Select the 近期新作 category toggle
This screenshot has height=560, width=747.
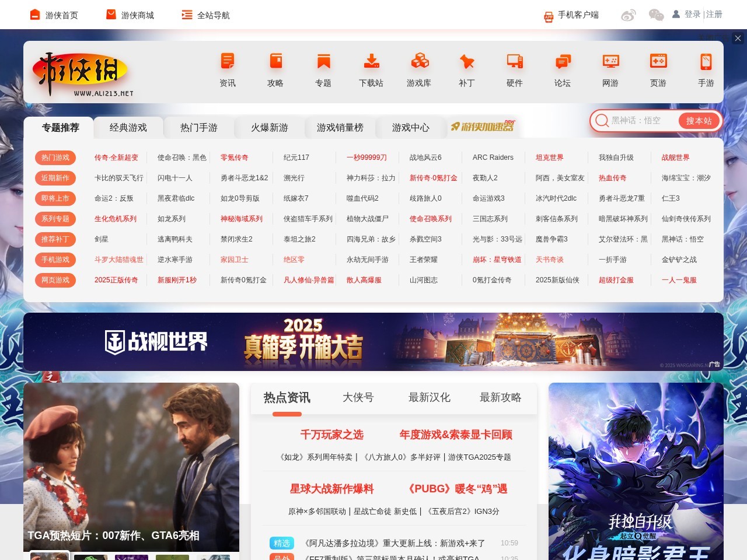click(55, 178)
